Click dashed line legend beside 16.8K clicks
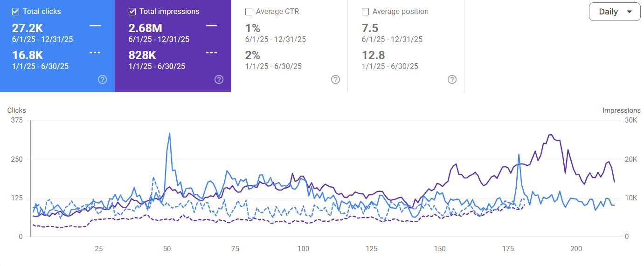644x266 pixels. pyautogui.click(x=95, y=53)
